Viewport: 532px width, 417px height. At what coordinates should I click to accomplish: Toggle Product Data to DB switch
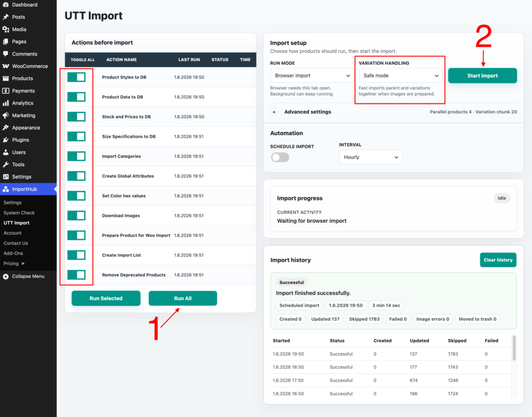[76, 97]
